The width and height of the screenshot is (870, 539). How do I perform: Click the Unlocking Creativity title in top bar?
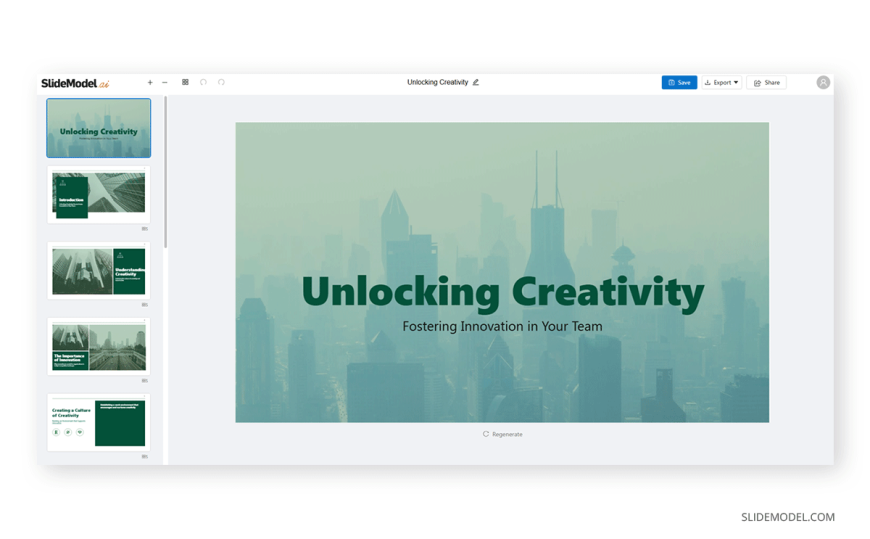(x=438, y=82)
